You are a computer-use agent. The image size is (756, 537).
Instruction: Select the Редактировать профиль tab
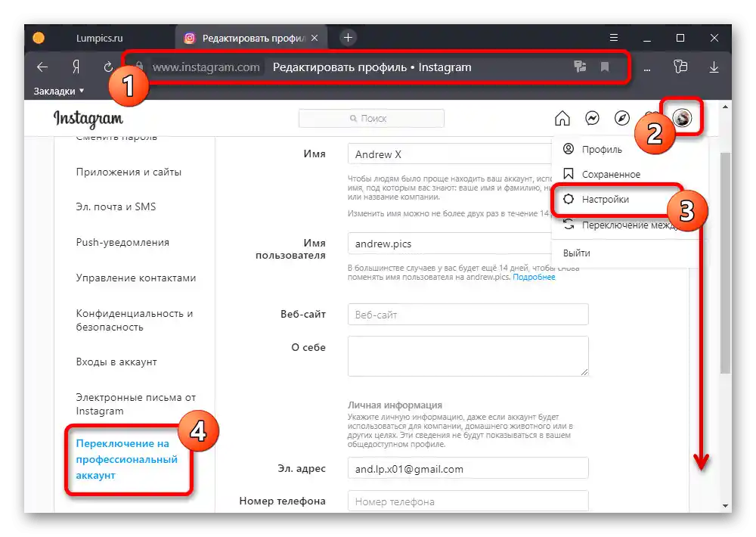pyautogui.click(x=251, y=38)
